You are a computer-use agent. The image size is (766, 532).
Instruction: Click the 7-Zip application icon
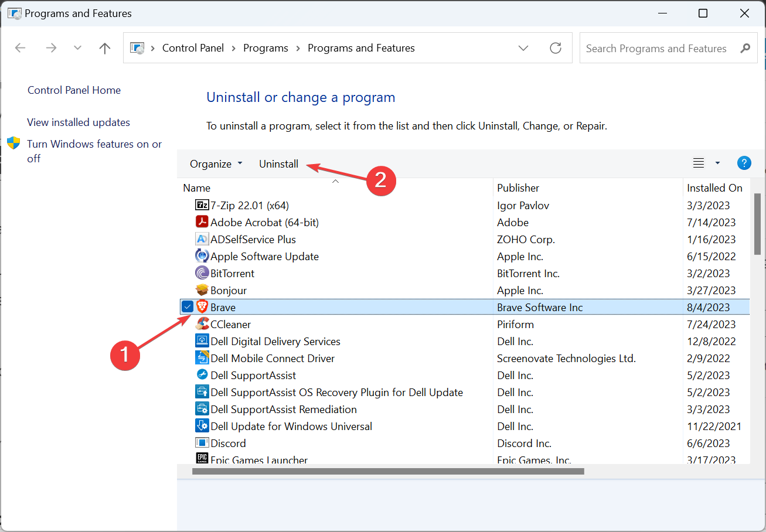pyautogui.click(x=201, y=205)
